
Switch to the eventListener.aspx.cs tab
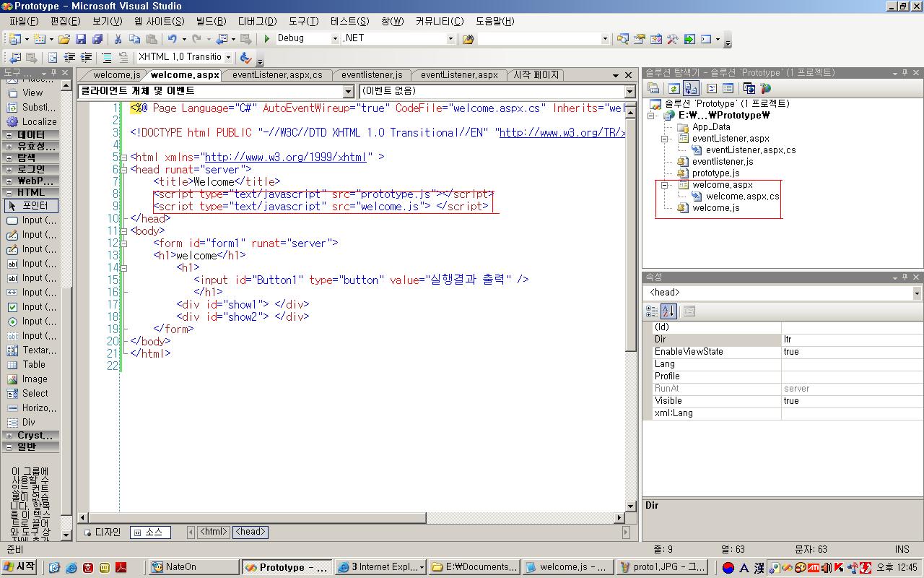click(x=277, y=75)
